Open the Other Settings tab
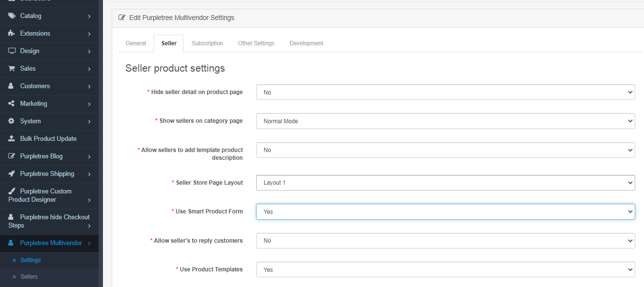This screenshot has width=644, height=287. tap(256, 43)
